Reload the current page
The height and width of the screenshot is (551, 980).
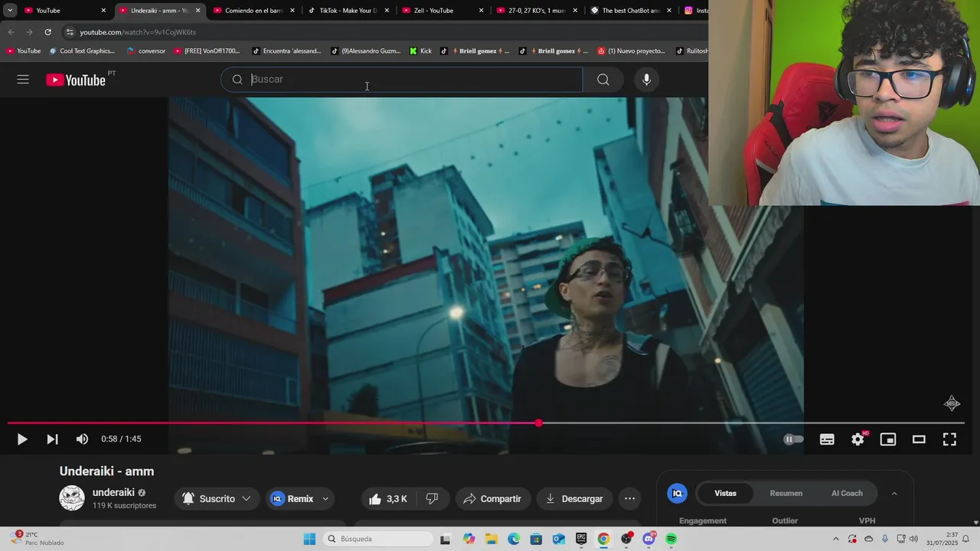[47, 32]
